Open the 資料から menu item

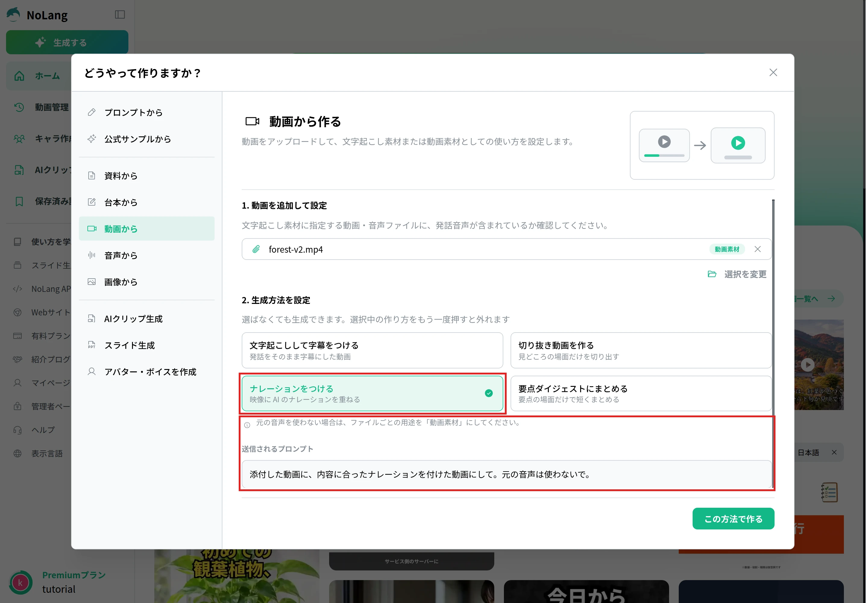(146, 176)
